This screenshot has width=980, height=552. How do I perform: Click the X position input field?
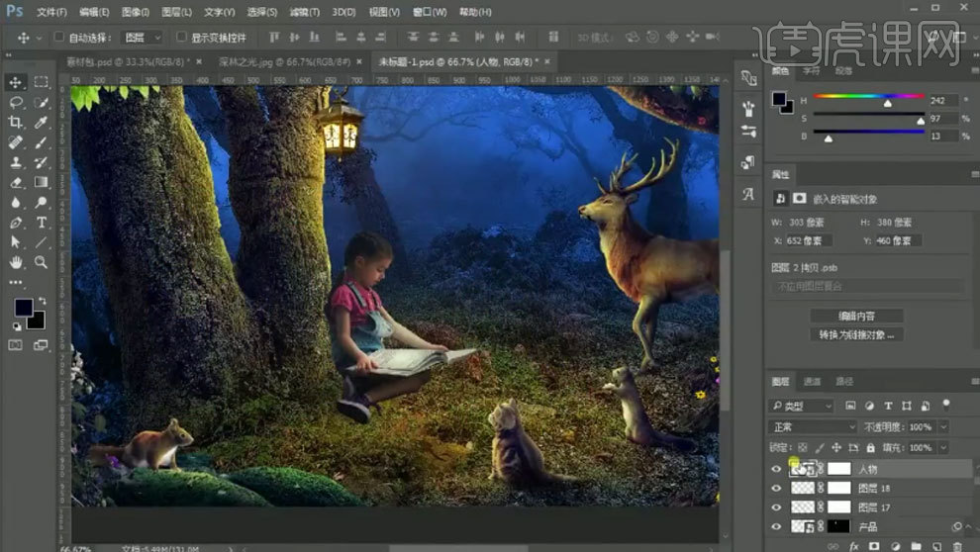[x=810, y=240]
